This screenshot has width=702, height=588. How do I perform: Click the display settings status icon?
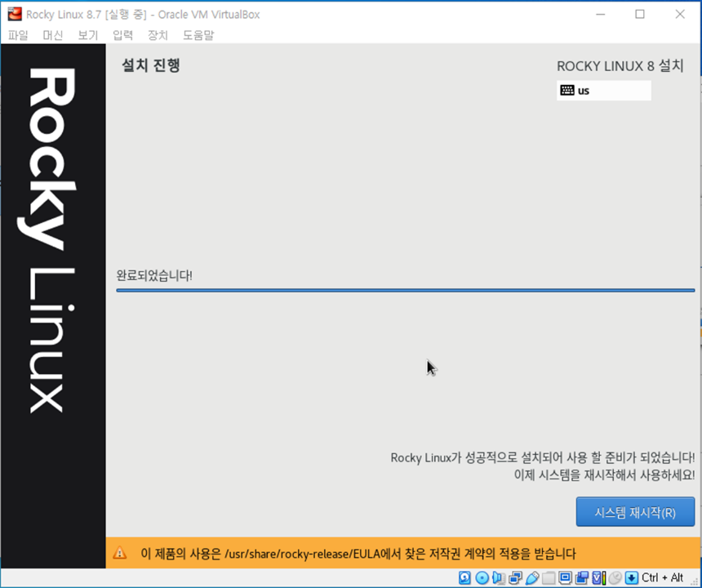point(565,577)
